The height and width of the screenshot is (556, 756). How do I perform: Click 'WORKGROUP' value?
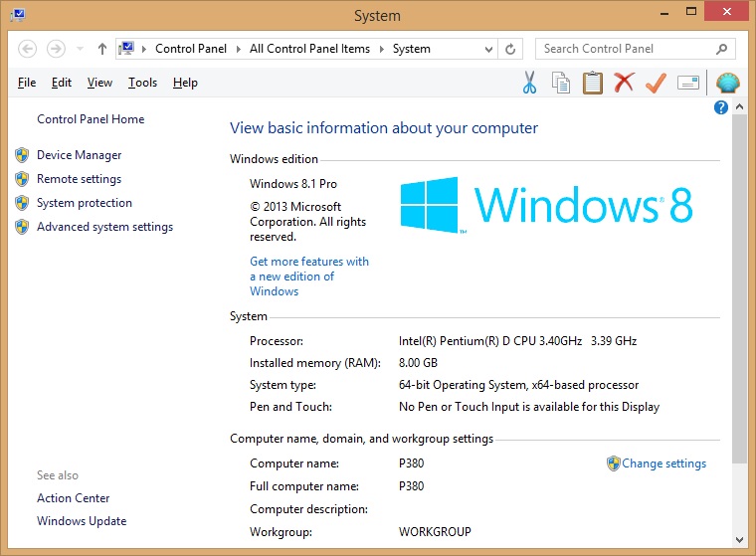click(x=435, y=531)
